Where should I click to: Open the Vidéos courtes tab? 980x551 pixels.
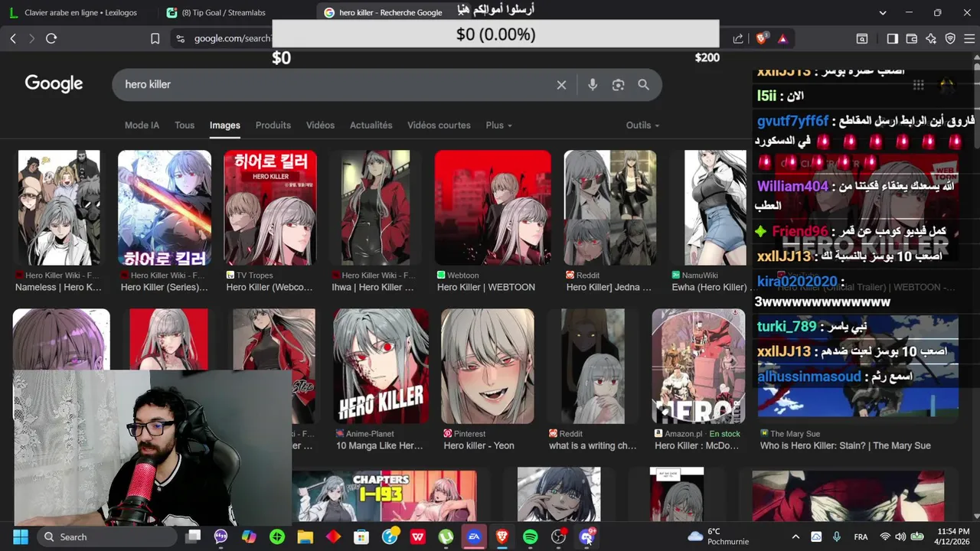click(x=439, y=125)
